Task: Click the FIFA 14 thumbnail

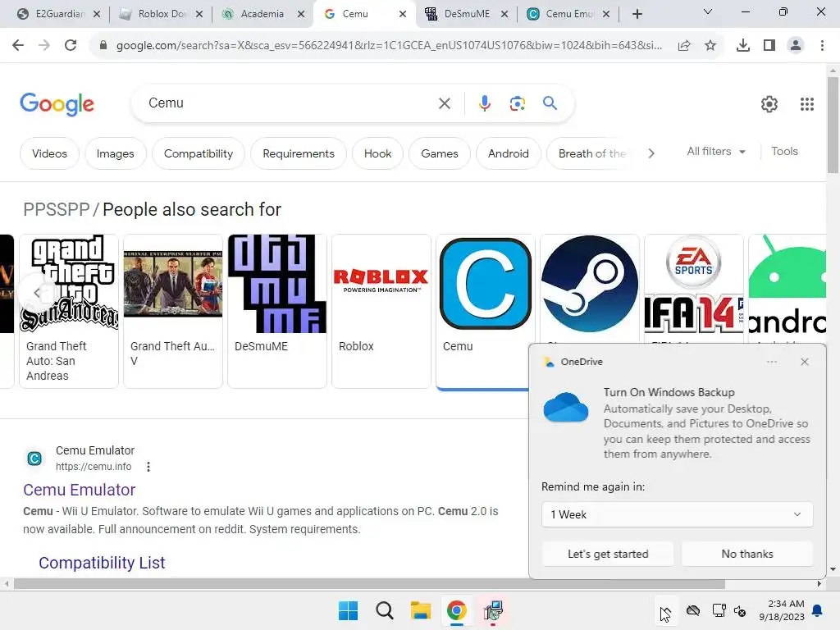Action: coord(694,284)
